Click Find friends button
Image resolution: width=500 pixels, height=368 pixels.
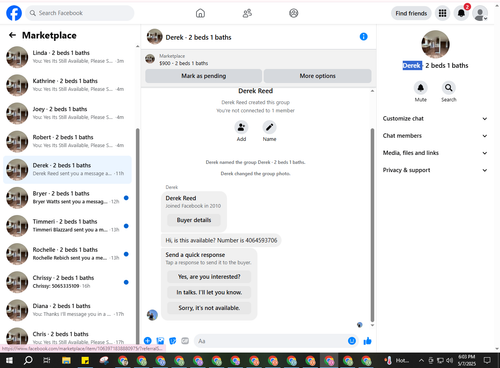pyautogui.click(x=411, y=13)
